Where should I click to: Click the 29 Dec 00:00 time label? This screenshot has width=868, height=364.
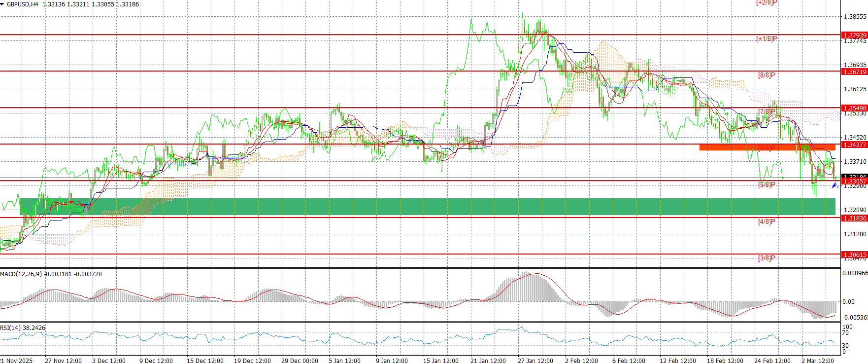click(300, 361)
